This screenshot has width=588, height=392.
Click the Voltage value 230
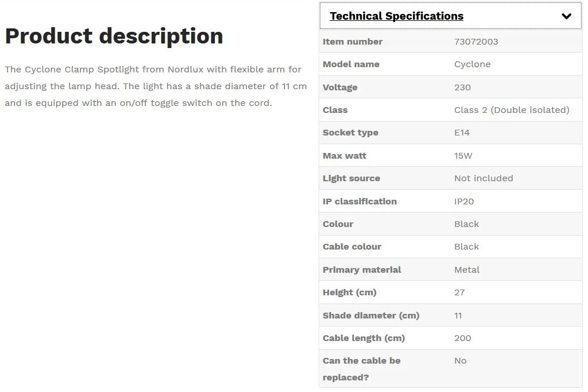pos(462,87)
